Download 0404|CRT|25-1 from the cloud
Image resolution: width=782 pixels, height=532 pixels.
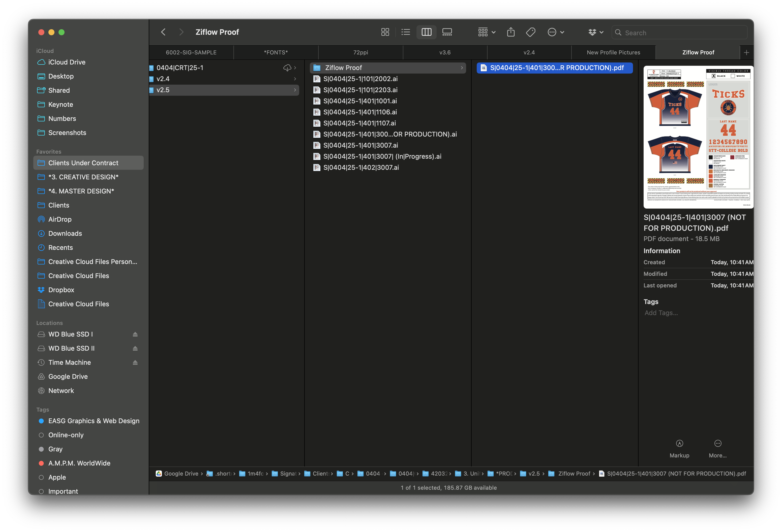click(287, 68)
